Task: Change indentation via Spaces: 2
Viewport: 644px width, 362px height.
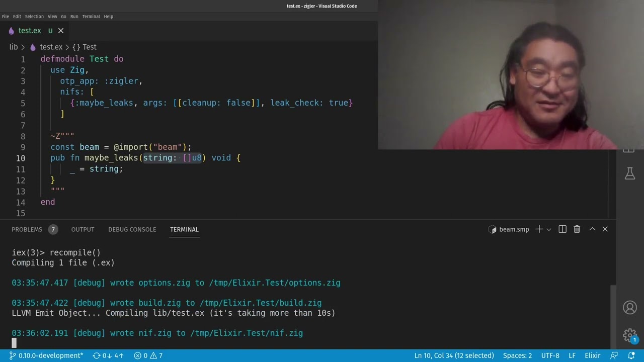Action: point(517,355)
